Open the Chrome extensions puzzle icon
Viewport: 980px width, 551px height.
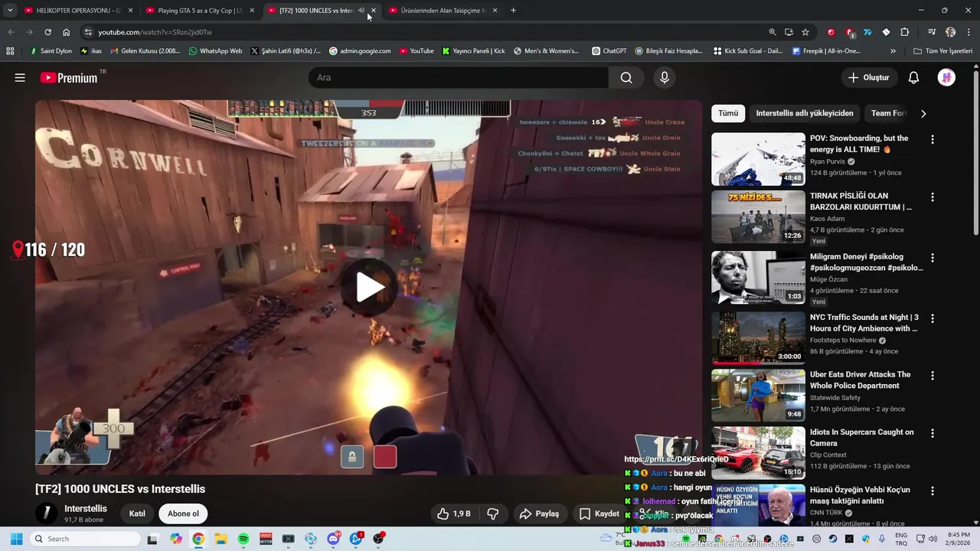coord(904,32)
